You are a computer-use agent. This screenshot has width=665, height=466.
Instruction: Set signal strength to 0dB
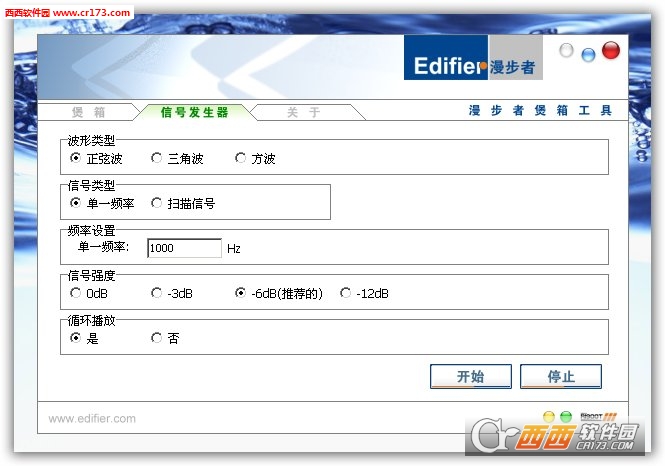pos(89,293)
